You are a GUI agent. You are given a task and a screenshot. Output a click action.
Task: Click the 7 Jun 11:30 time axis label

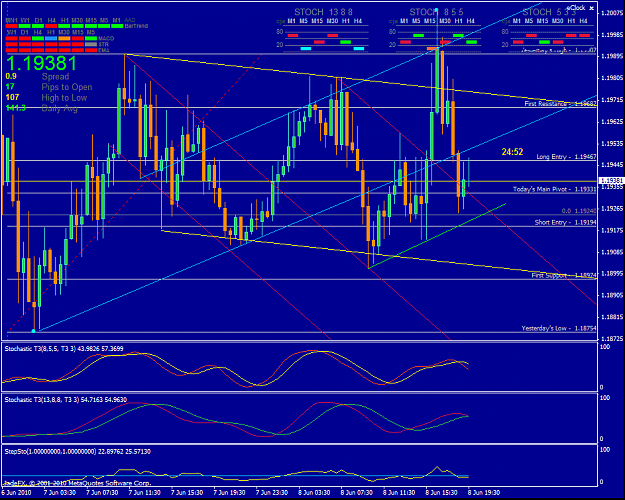144,492
